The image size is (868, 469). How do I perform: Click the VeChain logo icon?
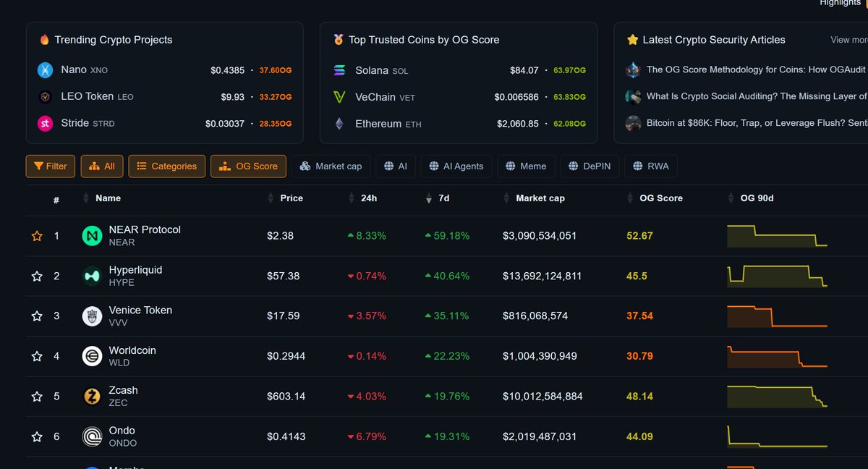339,97
